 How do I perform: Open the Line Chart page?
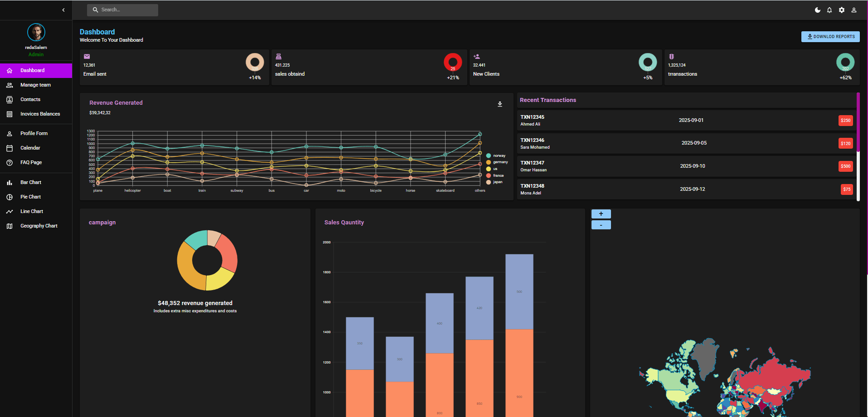click(x=31, y=211)
